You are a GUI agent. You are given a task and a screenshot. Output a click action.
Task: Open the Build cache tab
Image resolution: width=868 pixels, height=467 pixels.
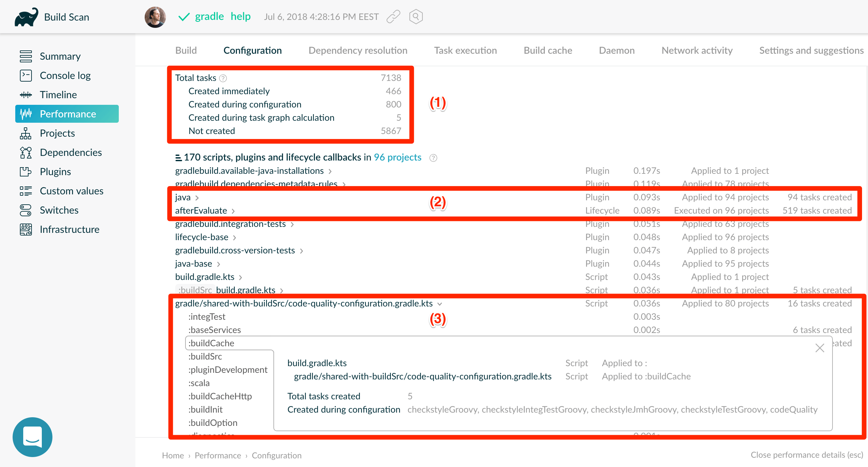547,50
